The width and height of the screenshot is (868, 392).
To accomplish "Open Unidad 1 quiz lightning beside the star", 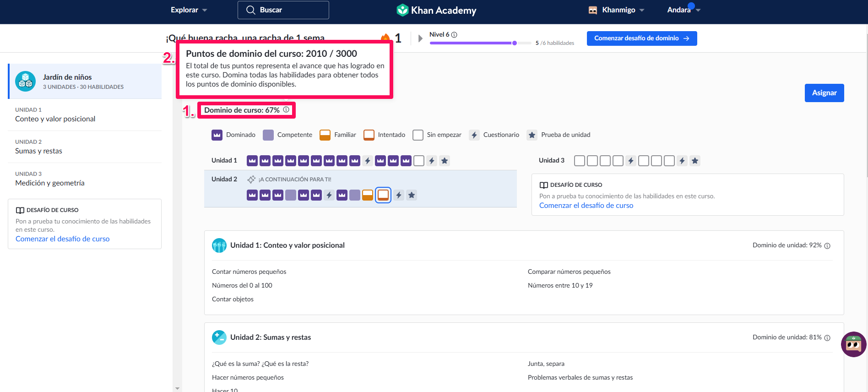I will point(432,161).
